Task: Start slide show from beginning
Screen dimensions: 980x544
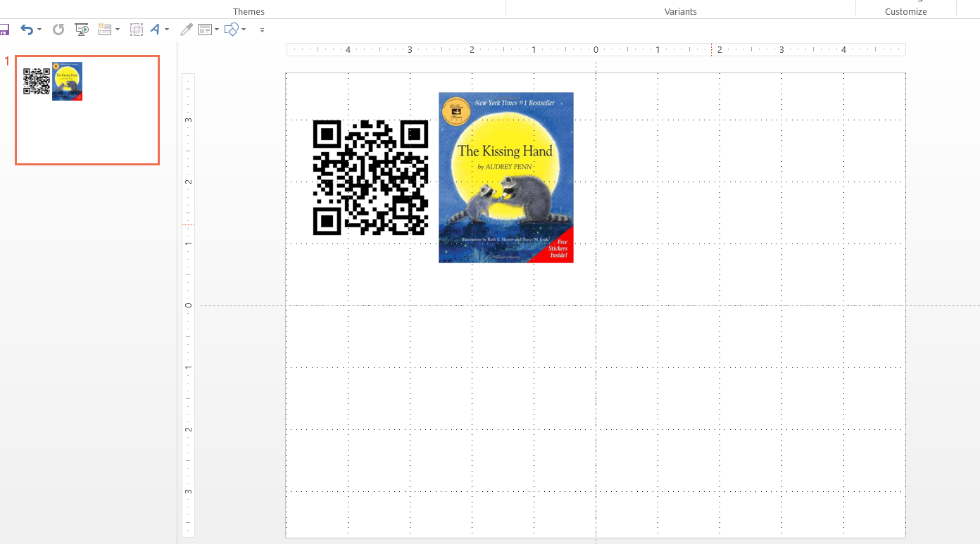Action: [x=82, y=30]
